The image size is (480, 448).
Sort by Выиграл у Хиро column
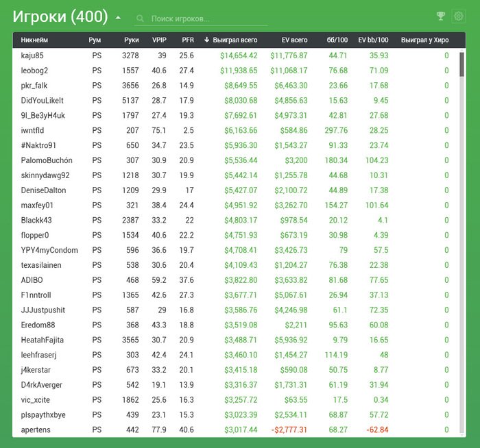(x=424, y=40)
